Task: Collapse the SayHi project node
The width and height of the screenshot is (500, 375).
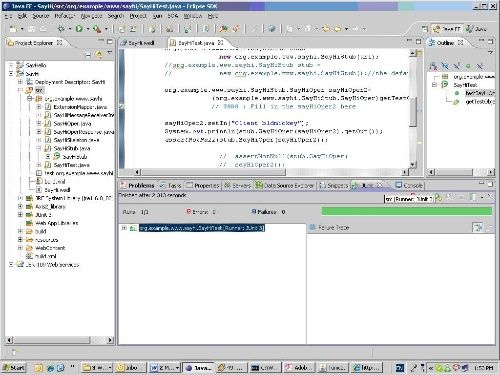Action: tap(11, 74)
